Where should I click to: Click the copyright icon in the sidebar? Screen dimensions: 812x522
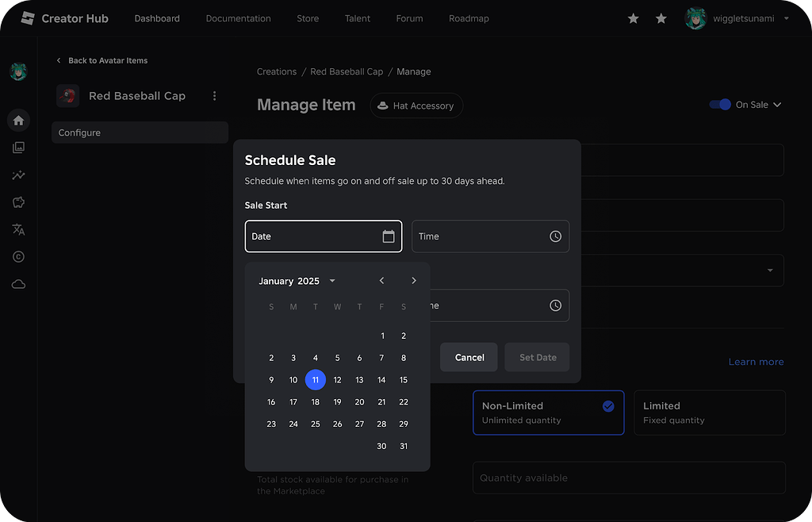click(17, 256)
